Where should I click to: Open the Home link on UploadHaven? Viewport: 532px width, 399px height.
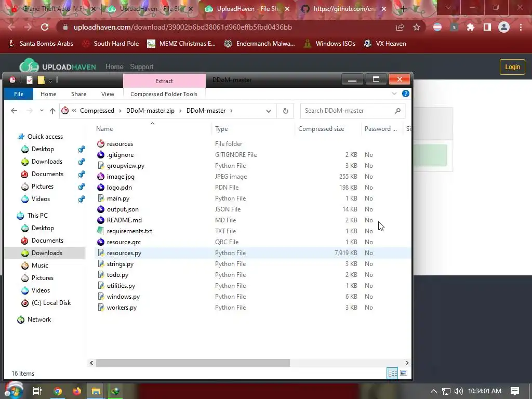point(114,66)
